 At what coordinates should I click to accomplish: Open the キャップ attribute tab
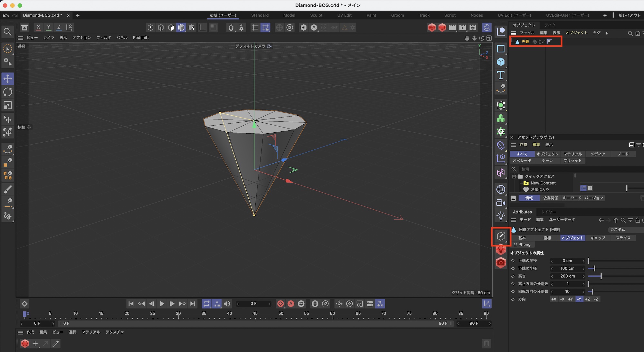pos(598,238)
